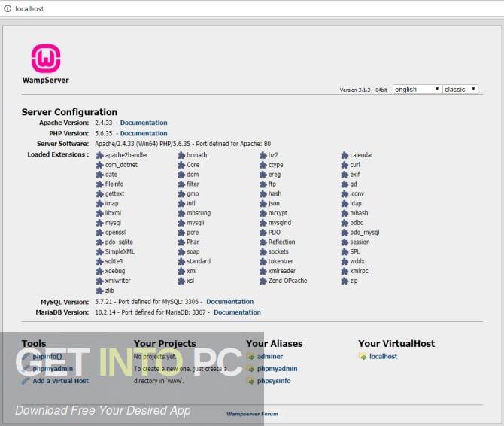This screenshot has height=426, width=504.
Task: Click the xmlwriter extension name
Action: 117,281
